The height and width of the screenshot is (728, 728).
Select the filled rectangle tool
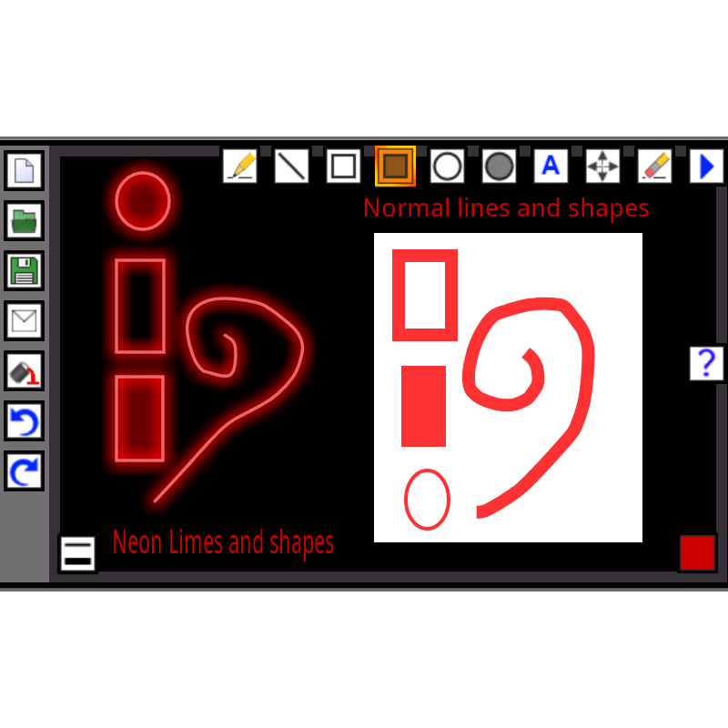tap(395, 166)
